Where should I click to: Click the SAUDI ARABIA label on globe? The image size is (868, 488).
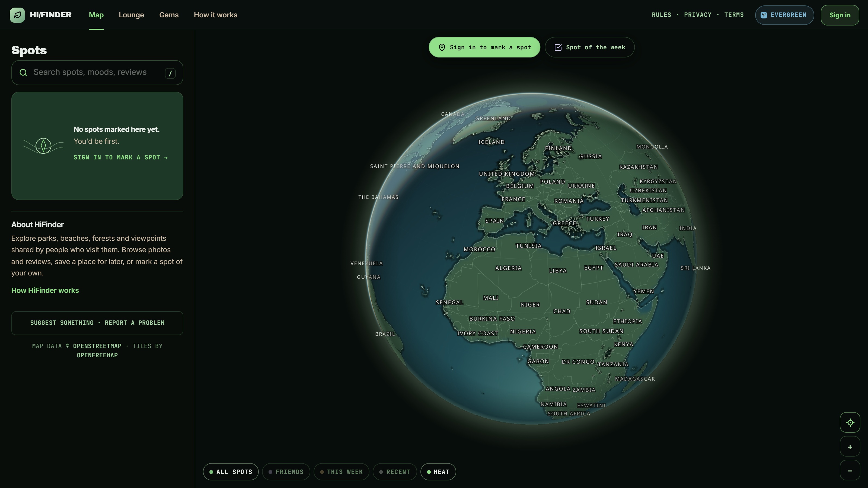pos(636,265)
